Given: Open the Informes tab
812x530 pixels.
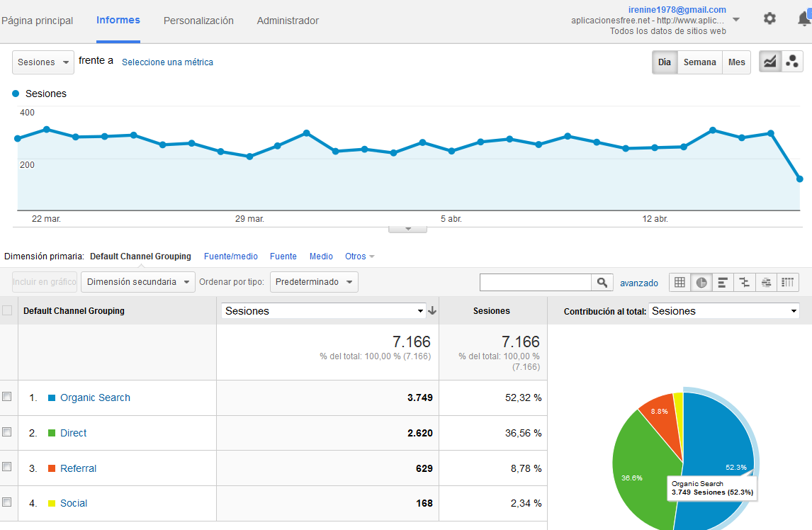Looking at the screenshot, I should [x=118, y=21].
